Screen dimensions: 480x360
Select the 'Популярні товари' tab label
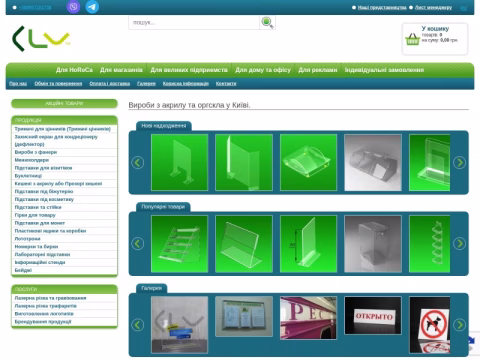point(163,207)
